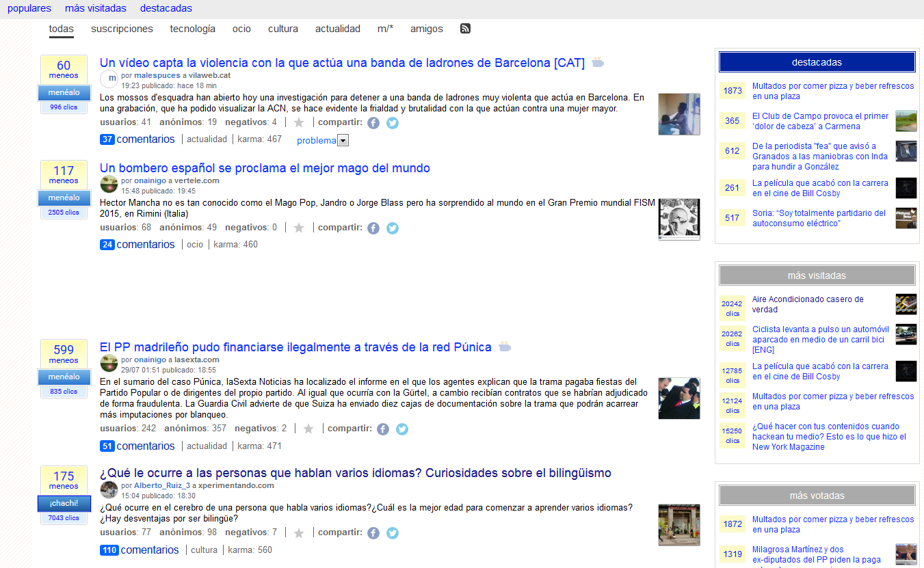Vote 'menéalo' on Barcelona thieves story
Screen dimensions: 924x568
click(64, 93)
